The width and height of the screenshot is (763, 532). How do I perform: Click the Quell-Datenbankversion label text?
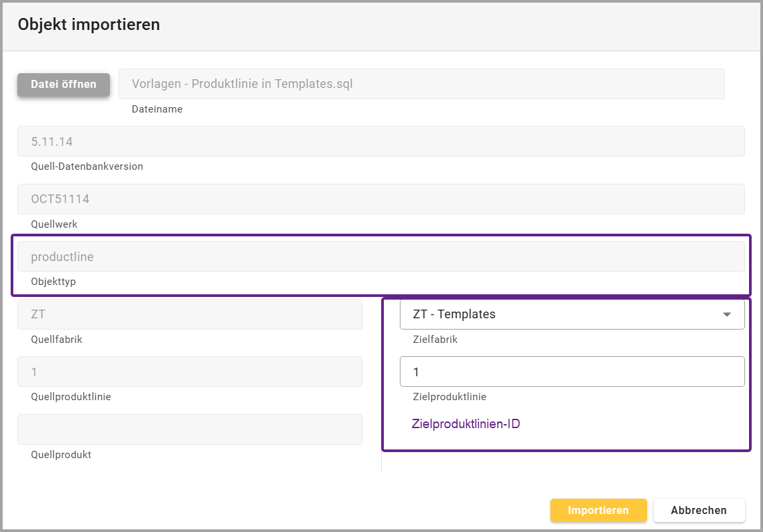(87, 166)
